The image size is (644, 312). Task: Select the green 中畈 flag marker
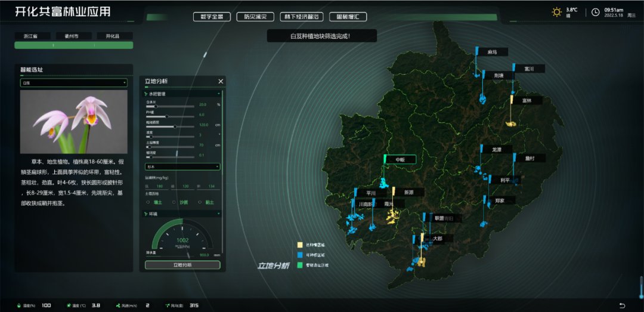click(x=385, y=159)
